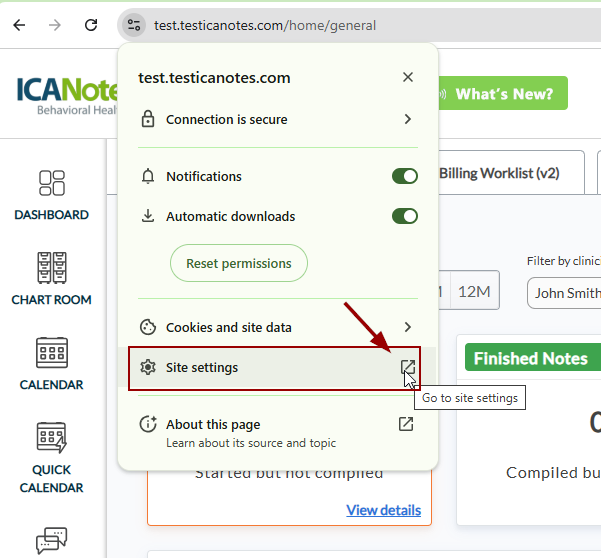Open Connection is secure details

[x=278, y=120]
